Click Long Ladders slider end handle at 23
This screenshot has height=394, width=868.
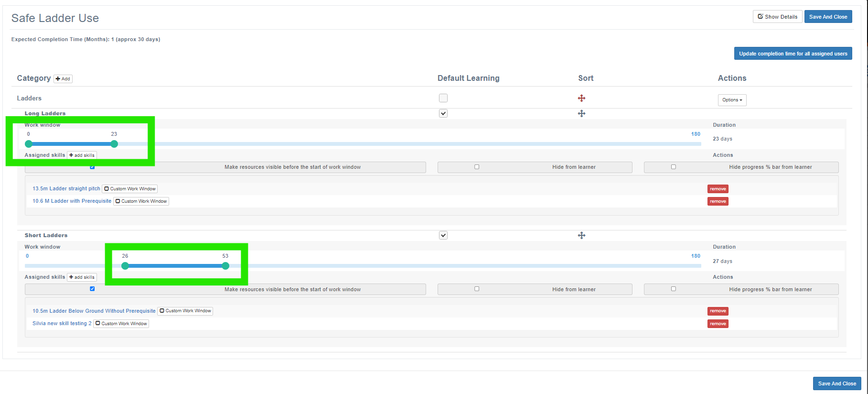[x=114, y=144]
